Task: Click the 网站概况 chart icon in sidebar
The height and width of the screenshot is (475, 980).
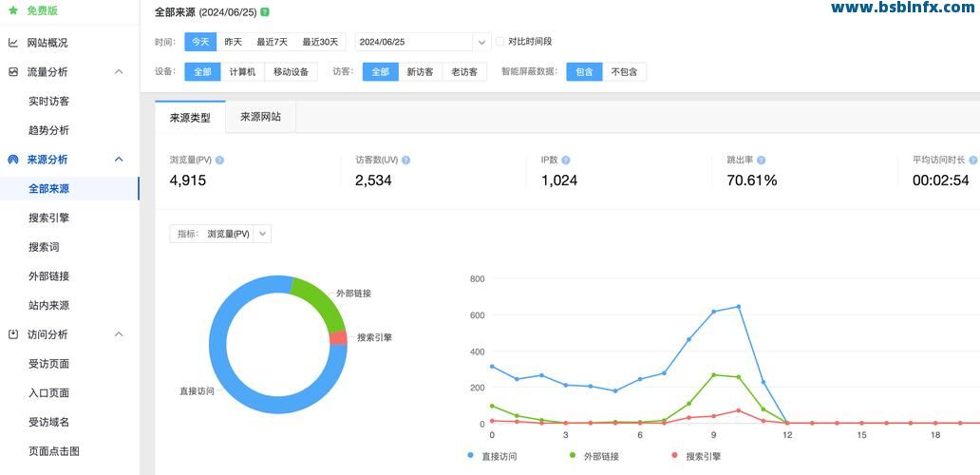Action: point(13,43)
